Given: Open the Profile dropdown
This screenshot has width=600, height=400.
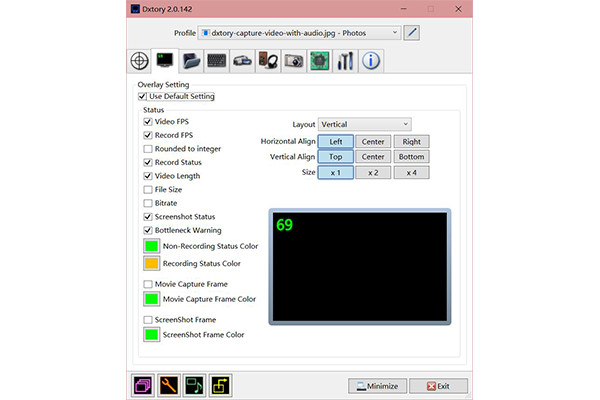Looking at the screenshot, I should click(299, 33).
